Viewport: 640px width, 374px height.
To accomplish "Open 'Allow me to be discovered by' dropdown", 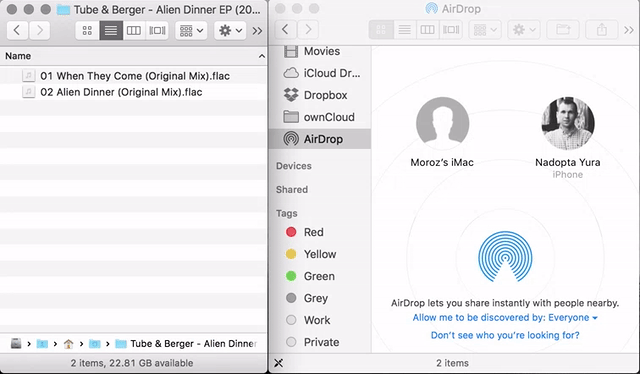I will pos(505,318).
